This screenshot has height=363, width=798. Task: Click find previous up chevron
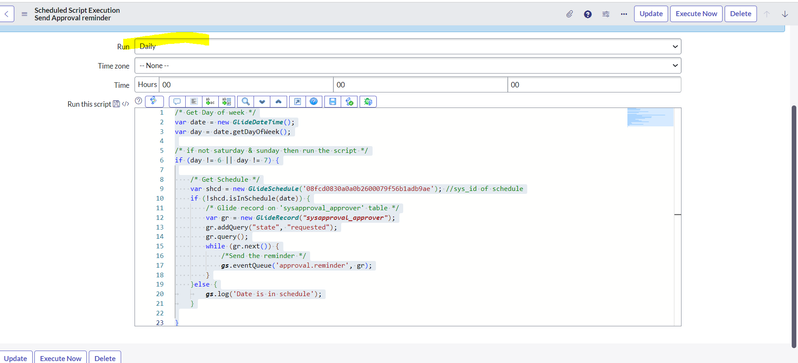(278, 102)
